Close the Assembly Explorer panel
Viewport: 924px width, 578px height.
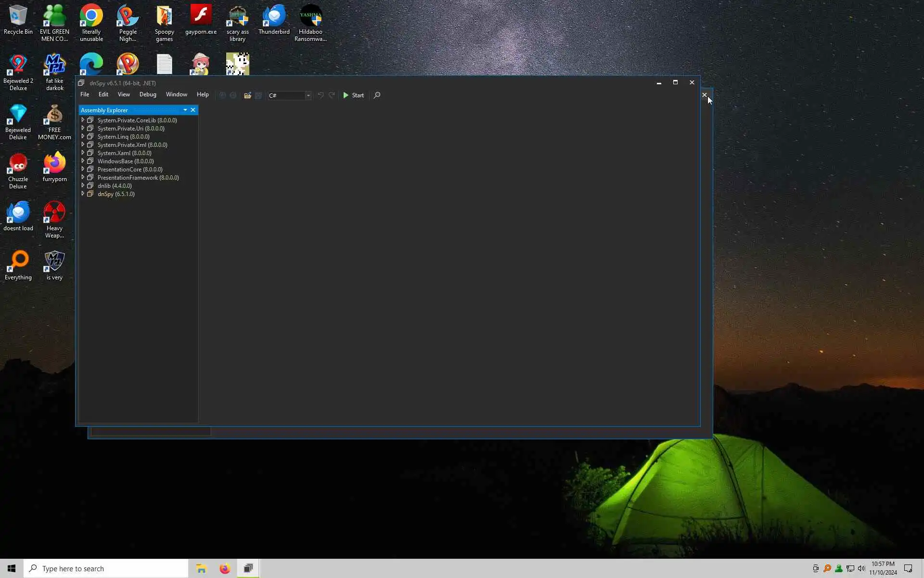tap(193, 110)
